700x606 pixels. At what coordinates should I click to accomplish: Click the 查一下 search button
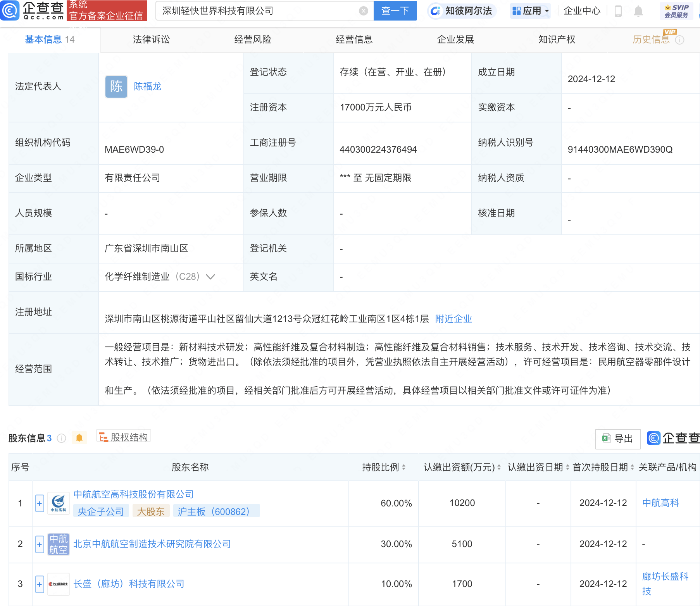pos(395,11)
